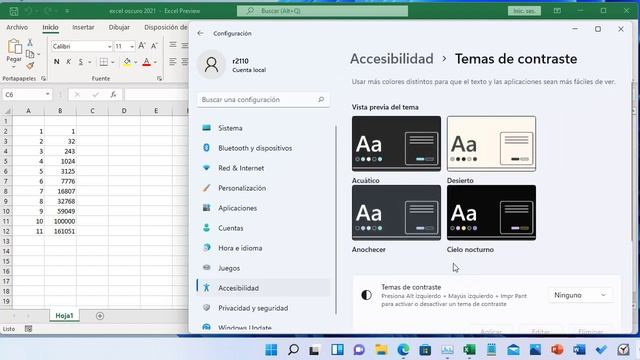Select the Cielo nocturno theme preview

click(x=491, y=212)
